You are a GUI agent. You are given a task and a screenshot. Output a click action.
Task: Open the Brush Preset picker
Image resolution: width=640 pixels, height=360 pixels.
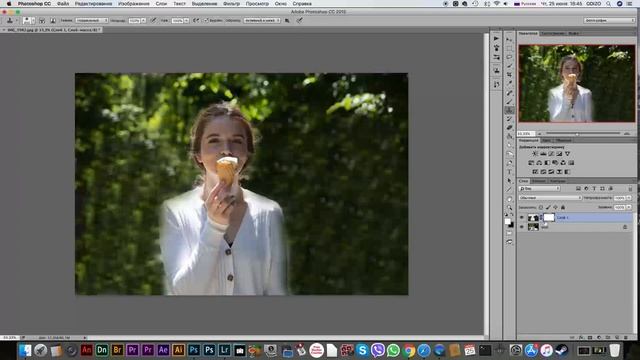point(28,20)
